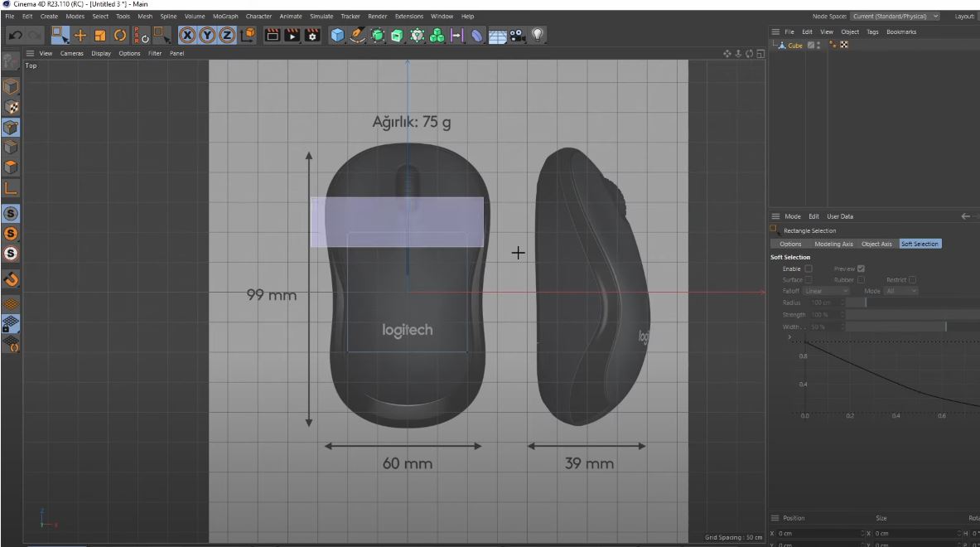The image size is (980, 547).
Task: Switch to Edges mode
Action: click(11, 147)
